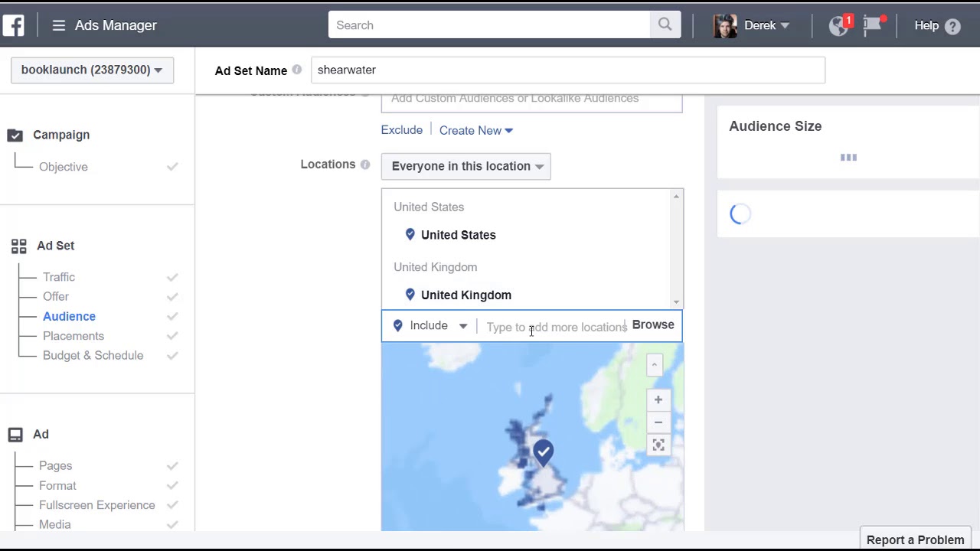Click the Objective checkmark
Viewport: 980px width, 551px height.
tap(172, 167)
